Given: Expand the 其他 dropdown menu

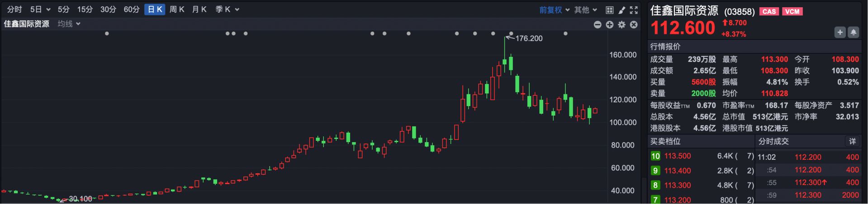Looking at the screenshot, I should (x=586, y=10).
